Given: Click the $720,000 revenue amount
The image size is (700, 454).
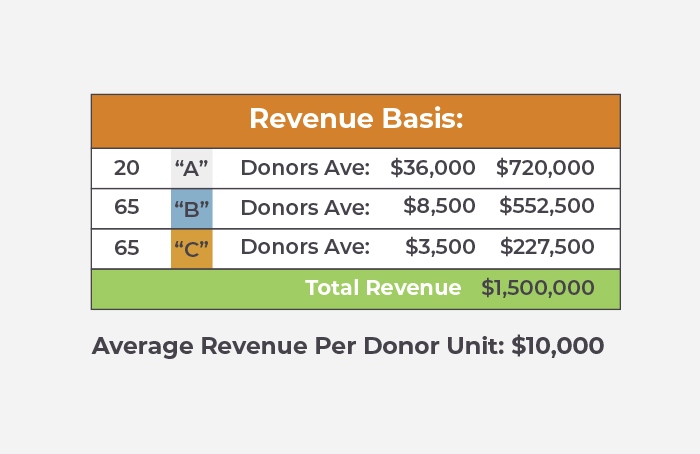Looking at the screenshot, I should click(x=545, y=168).
